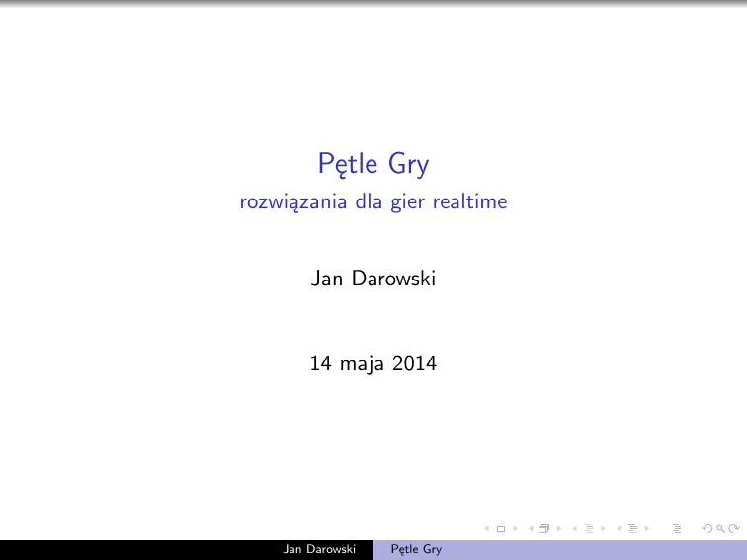Viewport: 747px width, 560px height.
Task: Click the date 14 maja 2014
Action: (x=373, y=364)
